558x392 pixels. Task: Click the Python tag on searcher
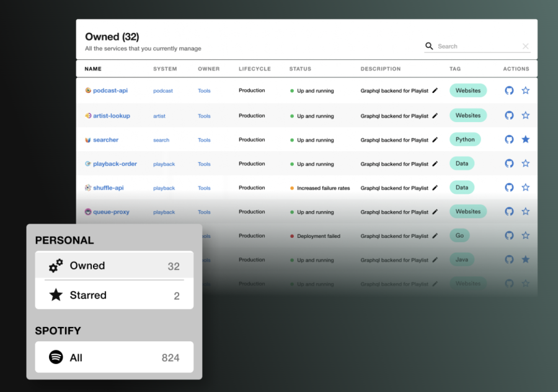465,139
